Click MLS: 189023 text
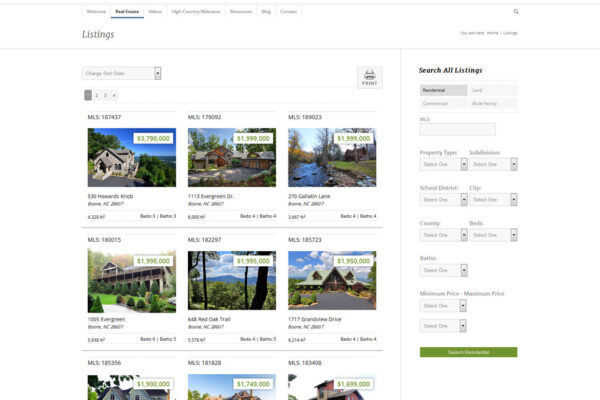The height and width of the screenshot is (400, 600). [305, 117]
